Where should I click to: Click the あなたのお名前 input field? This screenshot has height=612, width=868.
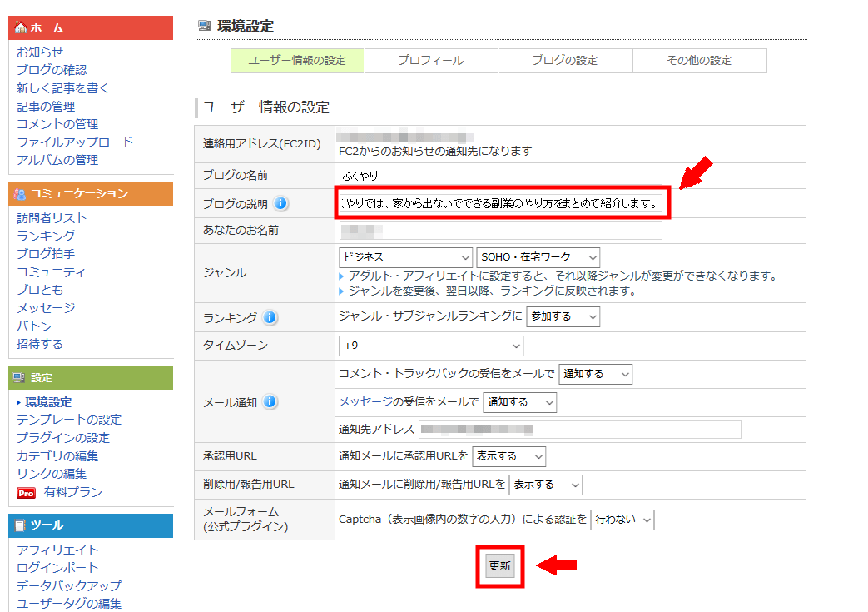[500, 231]
